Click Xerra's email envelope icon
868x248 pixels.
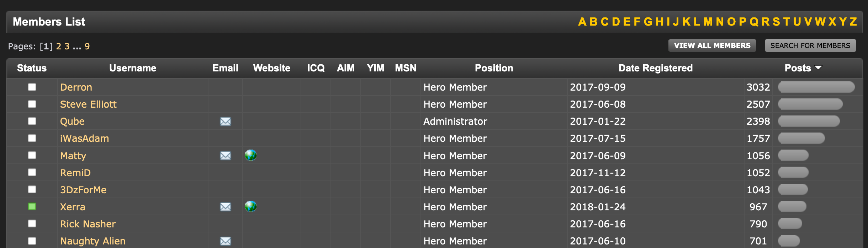coord(225,207)
